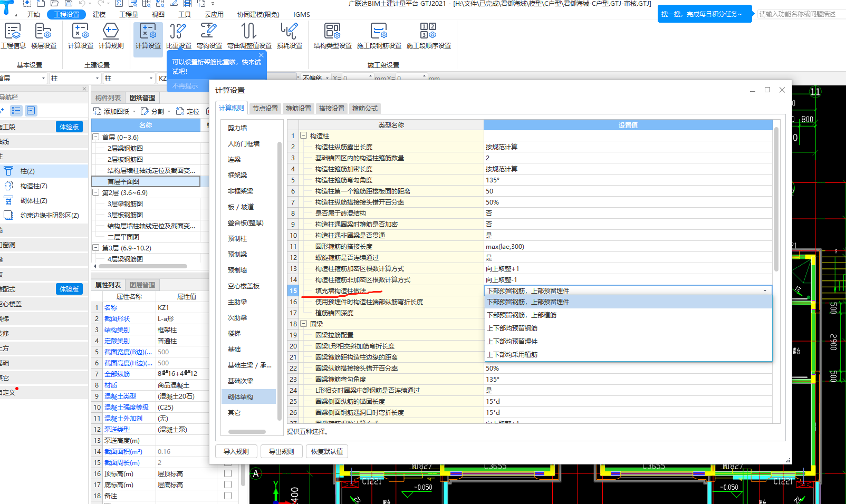
Task: Select 砌体结构 category in list
Action: pyautogui.click(x=248, y=397)
